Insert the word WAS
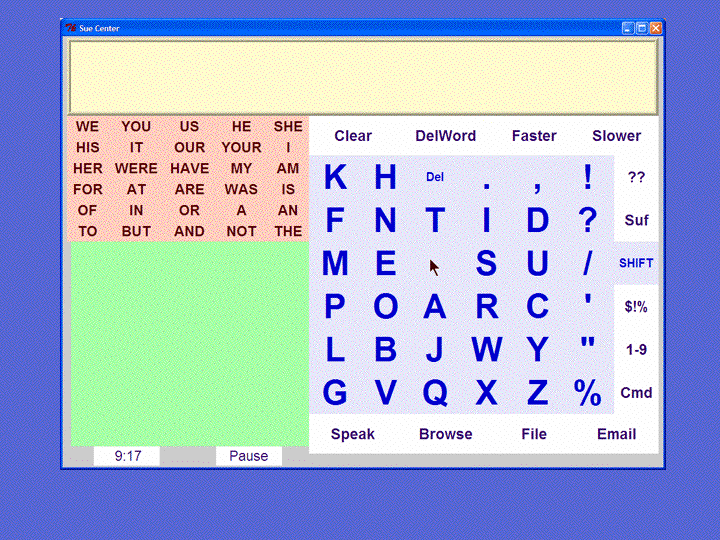The image size is (720, 540). (241, 189)
